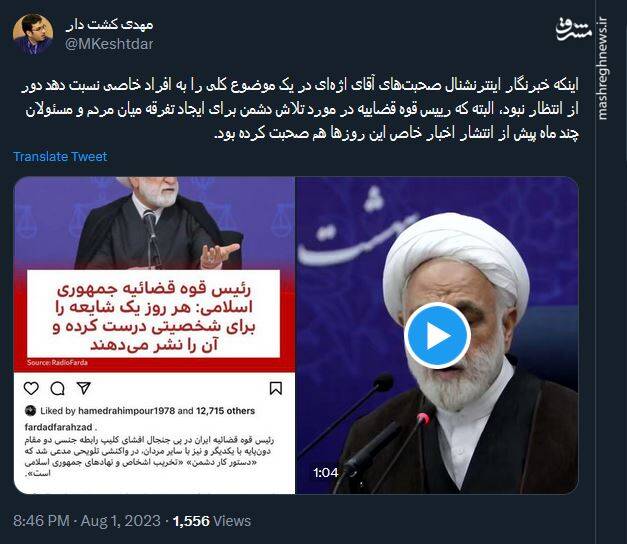
Task: Open MKeshtdar's profile avatar
Action: click(x=33, y=34)
